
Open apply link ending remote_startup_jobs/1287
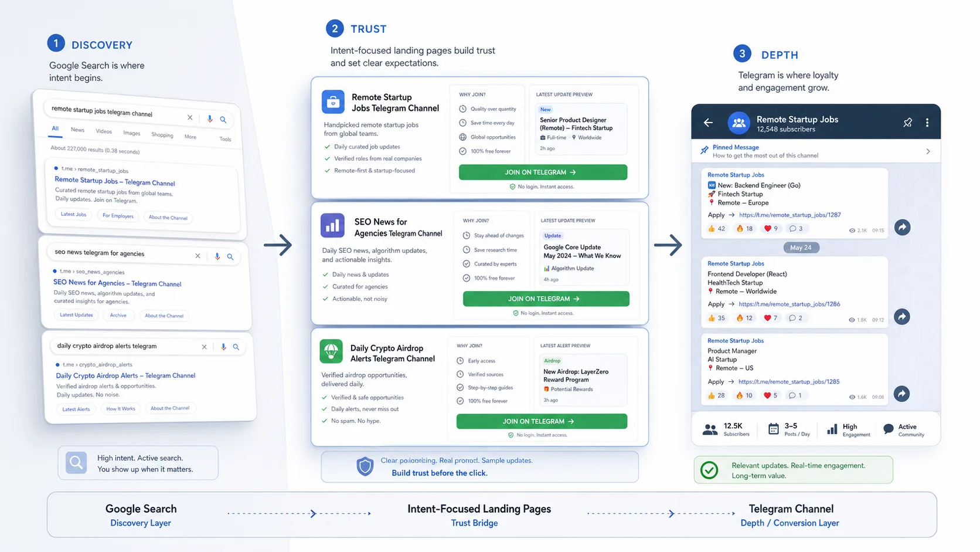(790, 215)
